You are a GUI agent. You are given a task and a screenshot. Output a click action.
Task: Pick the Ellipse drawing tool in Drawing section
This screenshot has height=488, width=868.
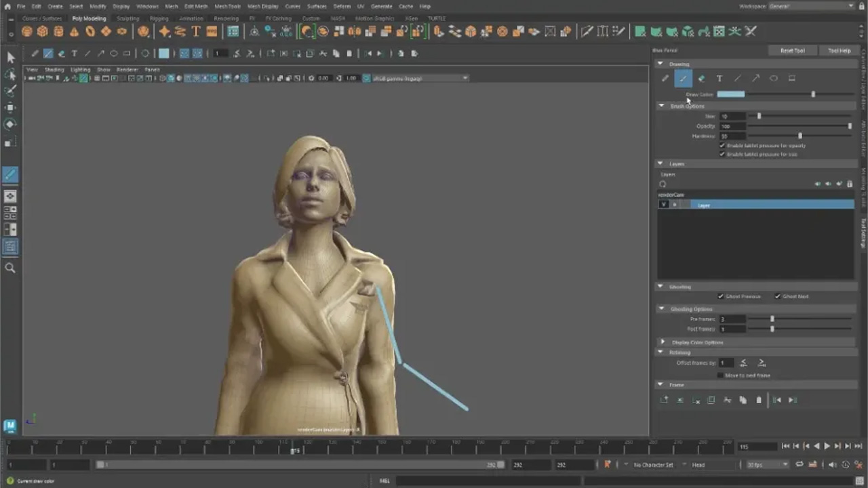[x=773, y=79]
